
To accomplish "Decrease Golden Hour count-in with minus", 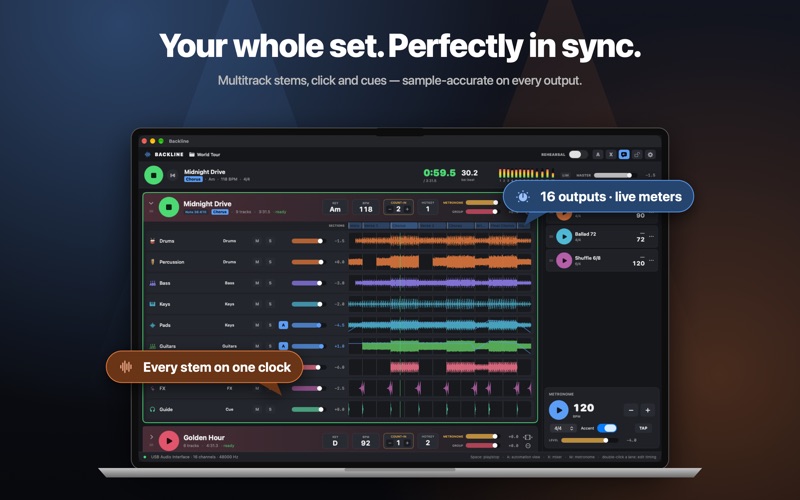I will click(x=390, y=443).
